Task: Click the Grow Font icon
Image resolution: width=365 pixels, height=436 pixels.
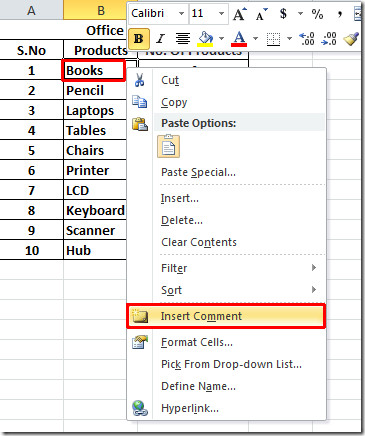Action: 240,14
